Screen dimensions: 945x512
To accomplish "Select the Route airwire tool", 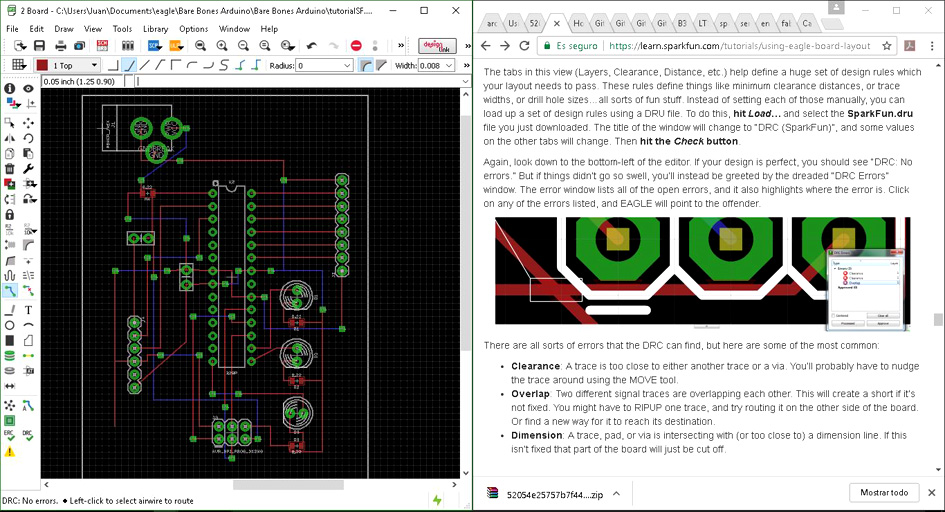I will click(10, 292).
